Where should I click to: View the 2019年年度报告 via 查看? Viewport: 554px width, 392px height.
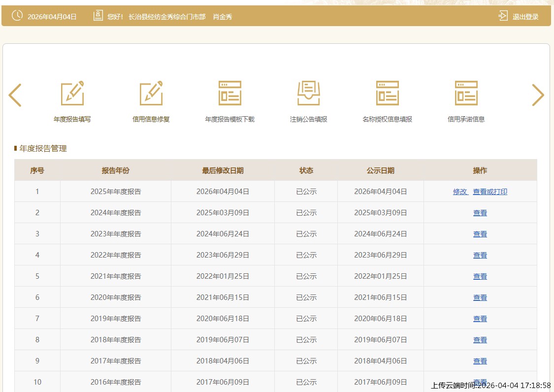tap(480, 319)
